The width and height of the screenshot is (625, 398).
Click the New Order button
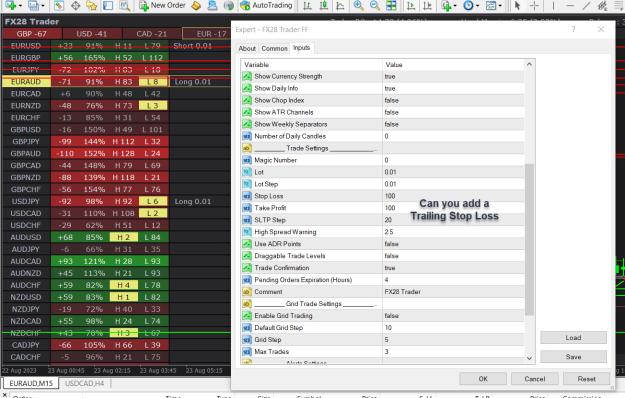point(162,5)
